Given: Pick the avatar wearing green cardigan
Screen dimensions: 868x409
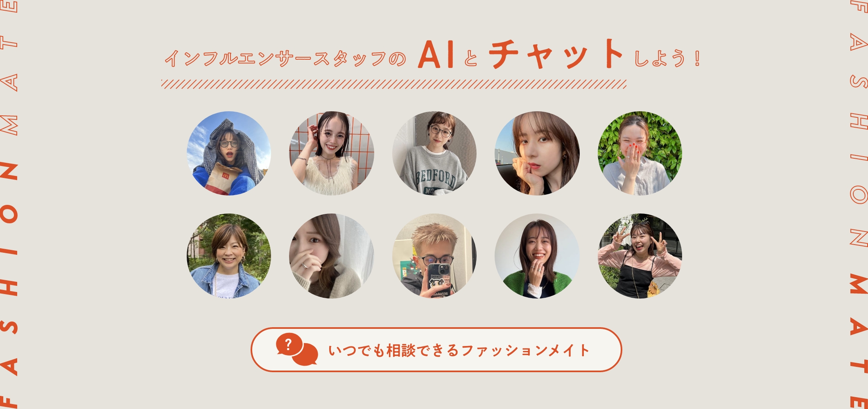Looking at the screenshot, I should (537, 256).
